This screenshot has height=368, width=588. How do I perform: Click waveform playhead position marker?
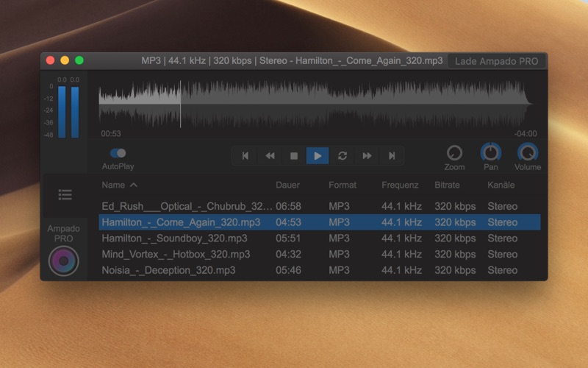[180, 104]
